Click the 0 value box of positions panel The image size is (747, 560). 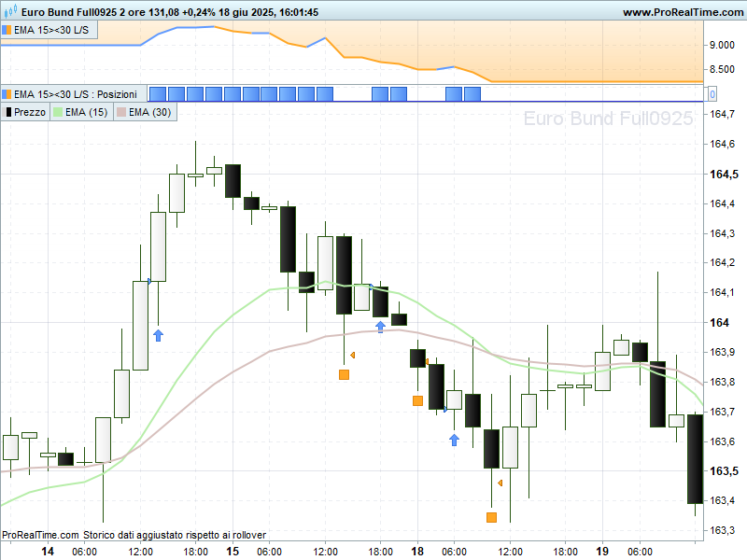[x=712, y=94]
